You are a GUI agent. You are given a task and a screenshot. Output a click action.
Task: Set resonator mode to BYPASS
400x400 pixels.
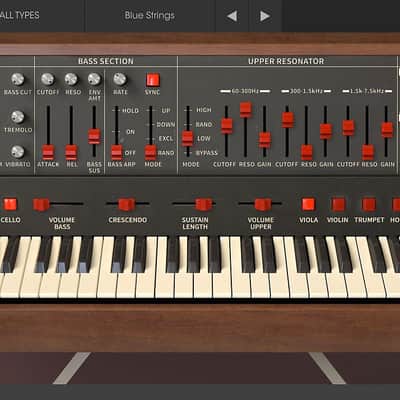207,153
